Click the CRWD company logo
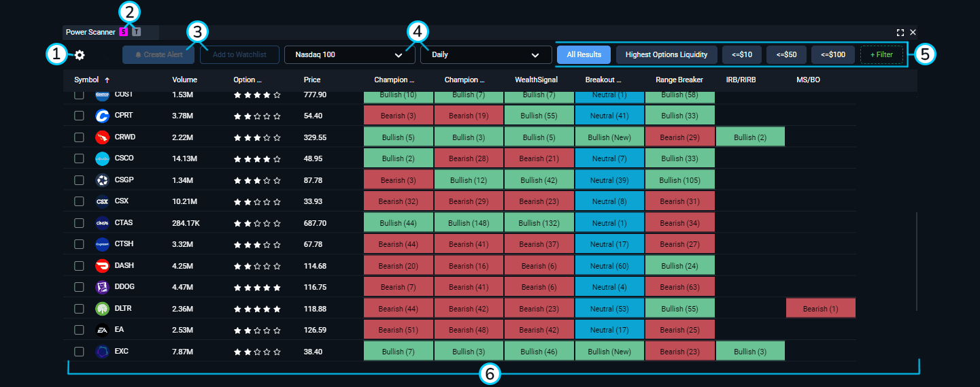This screenshot has width=980, height=387. (x=102, y=137)
